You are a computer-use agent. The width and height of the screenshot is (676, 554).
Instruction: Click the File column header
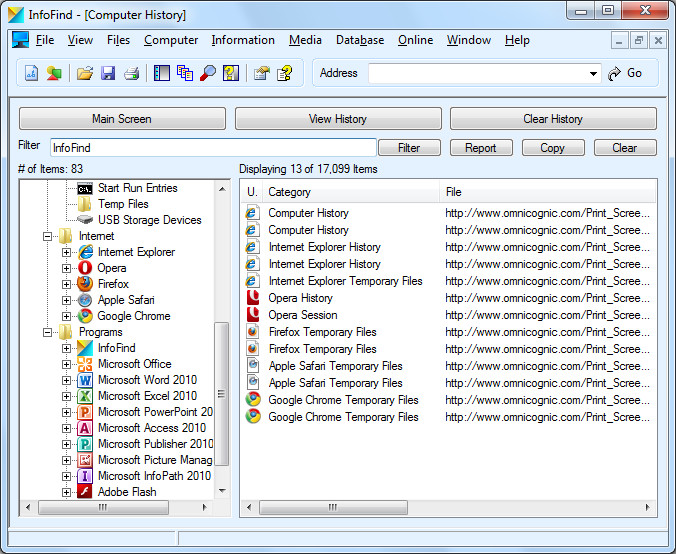548,192
